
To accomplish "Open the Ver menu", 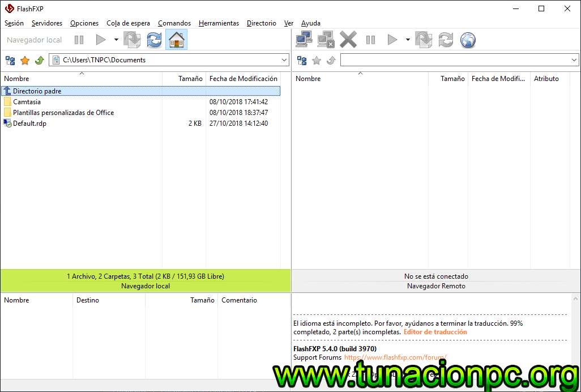I will tap(289, 23).
